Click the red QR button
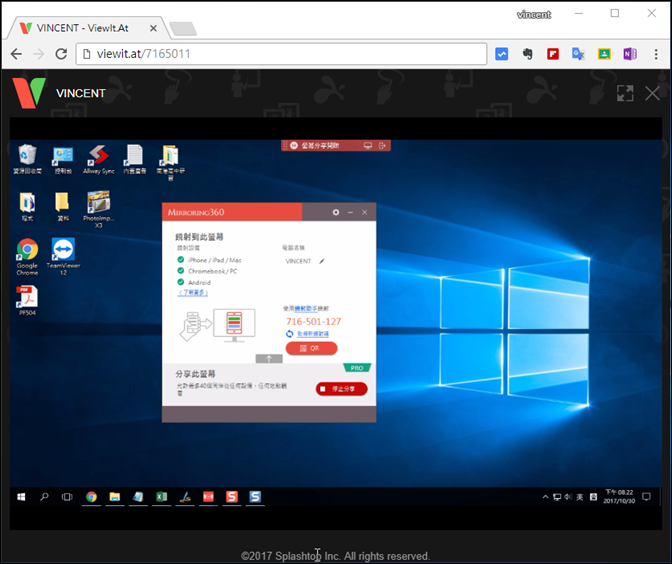The width and height of the screenshot is (672, 564). pyautogui.click(x=312, y=348)
